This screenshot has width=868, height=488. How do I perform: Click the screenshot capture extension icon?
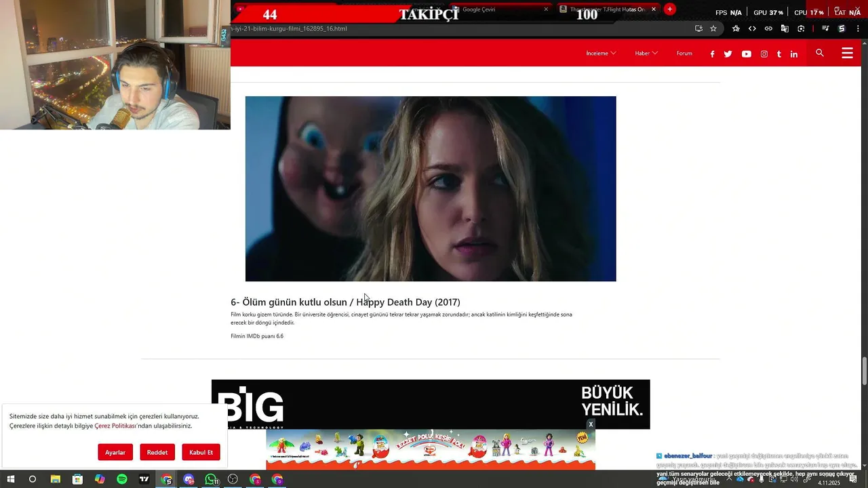click(x=801, y=28)
